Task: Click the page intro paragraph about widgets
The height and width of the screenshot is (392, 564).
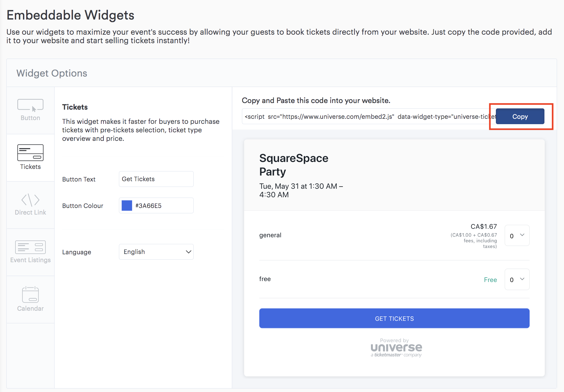Action: [x=279, y=36]
